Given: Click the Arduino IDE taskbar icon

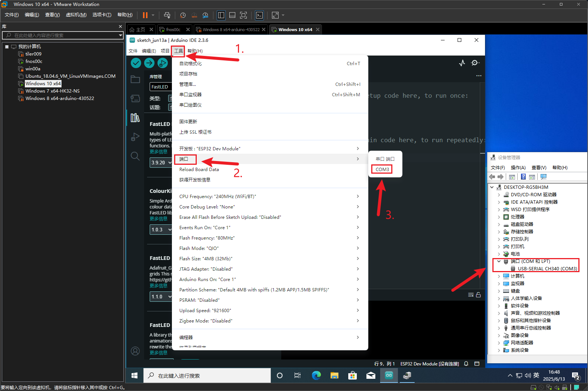Looking at the screenshot, I should tap(389, 375).
